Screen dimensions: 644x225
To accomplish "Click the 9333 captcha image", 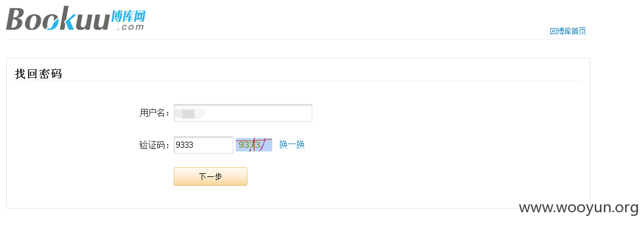I will [254, 145].
